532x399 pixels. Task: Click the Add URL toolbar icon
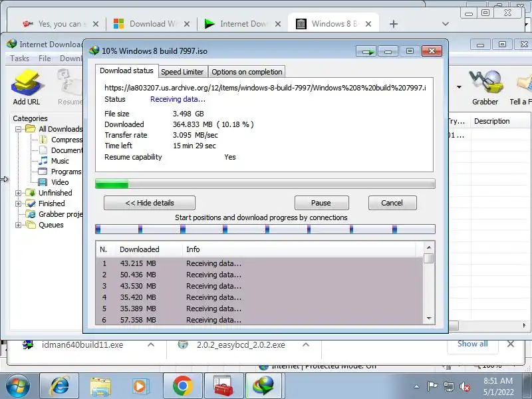coord(27,87)
